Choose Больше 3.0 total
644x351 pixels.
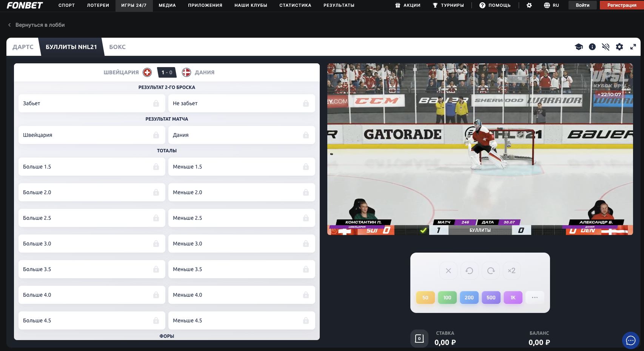point(92,244)
